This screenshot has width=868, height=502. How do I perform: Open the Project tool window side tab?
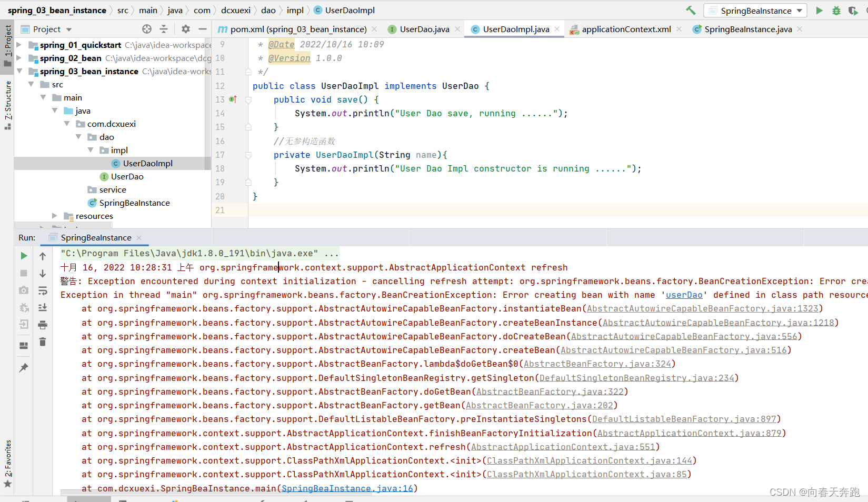click(7, 46)
